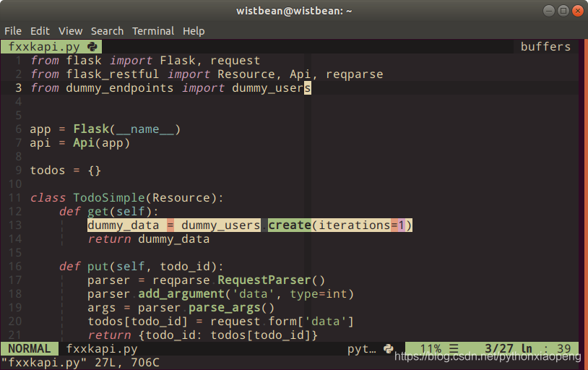The width and height of the screenshot is (588, 370).
Task: Click the buffers label in the tabline
Action: coord(545,46)
